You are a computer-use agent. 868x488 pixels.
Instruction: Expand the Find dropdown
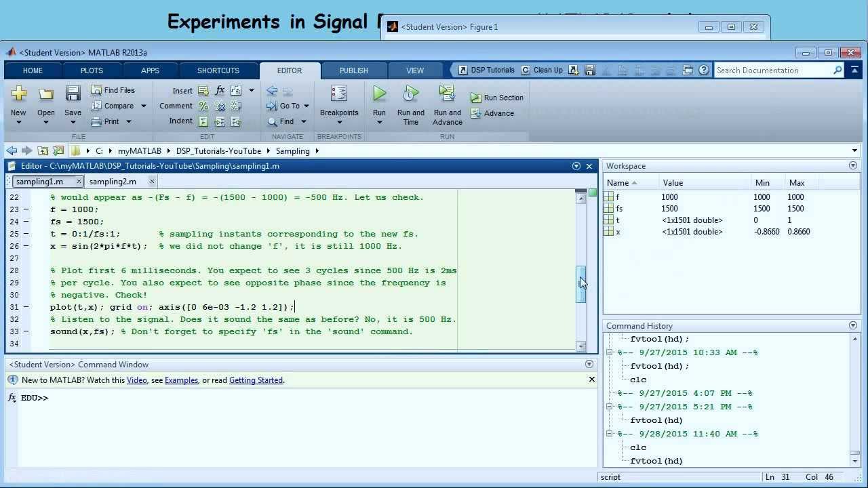tap(303, 121)
